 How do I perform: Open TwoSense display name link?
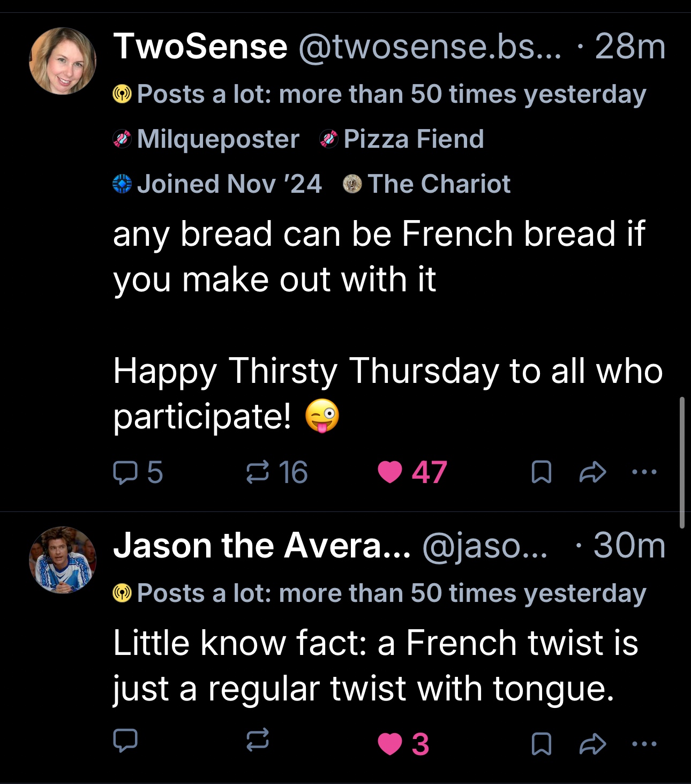(200, 47)
